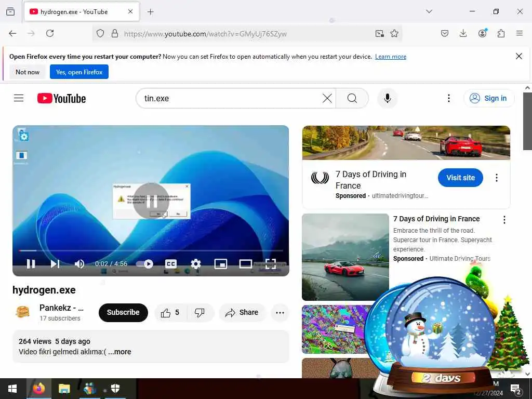Open the Firefox account icon
The width and height of the screenshot is (532, 399).
coord(482,33)
